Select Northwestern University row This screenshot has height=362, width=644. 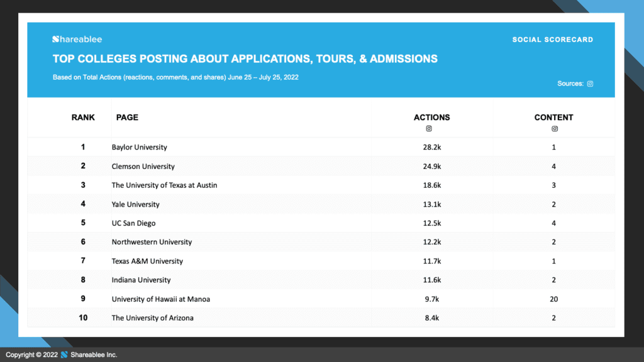click(152, 242)
